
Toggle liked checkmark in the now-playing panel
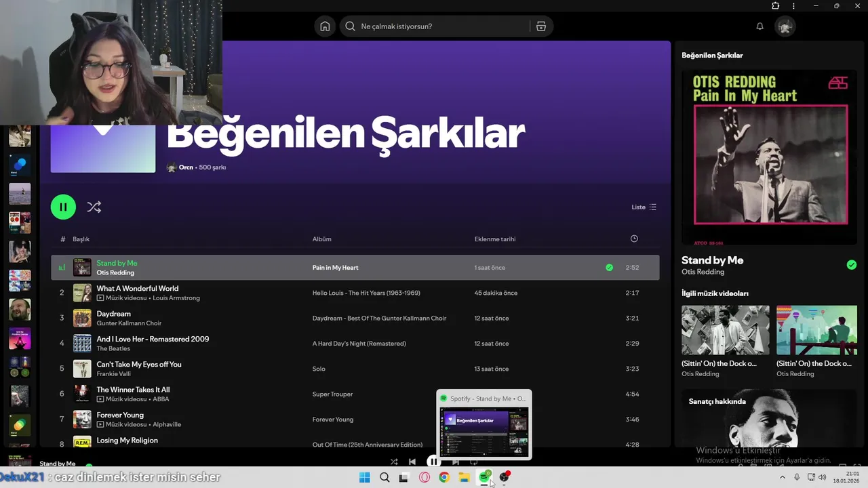852,265
